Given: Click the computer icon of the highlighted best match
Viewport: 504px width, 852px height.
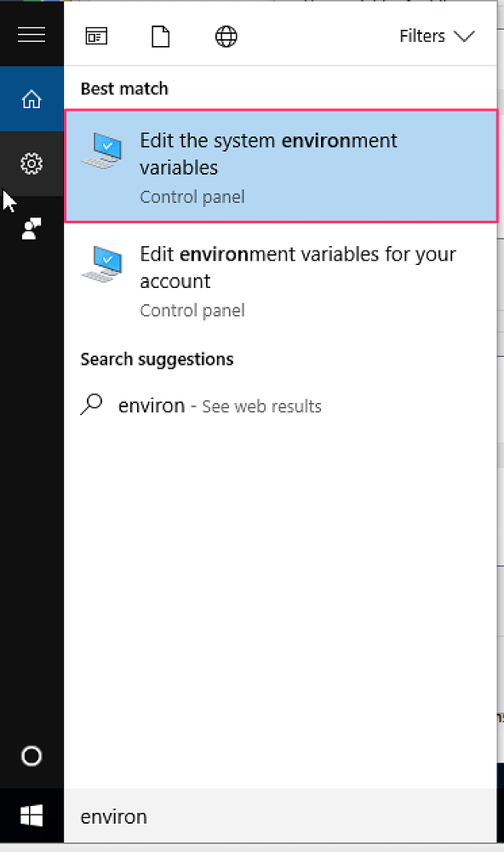Looking at the screenshot, I should coord(103,150).
